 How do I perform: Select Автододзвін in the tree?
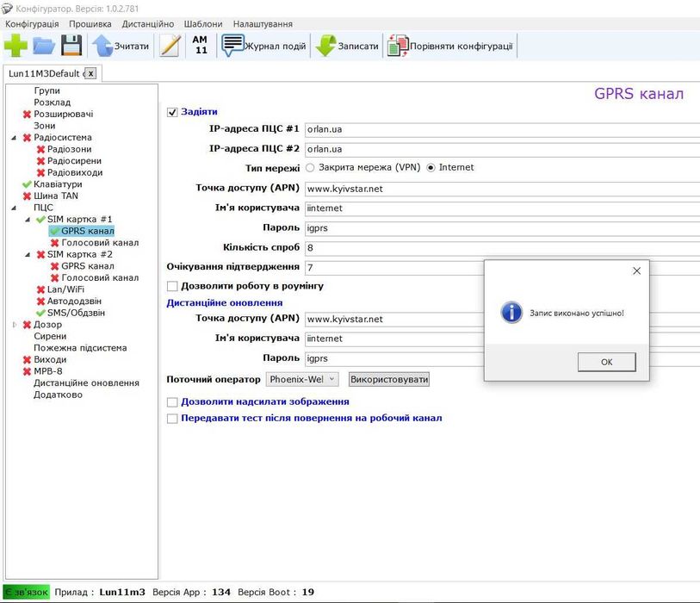click(x=74, y=301)
